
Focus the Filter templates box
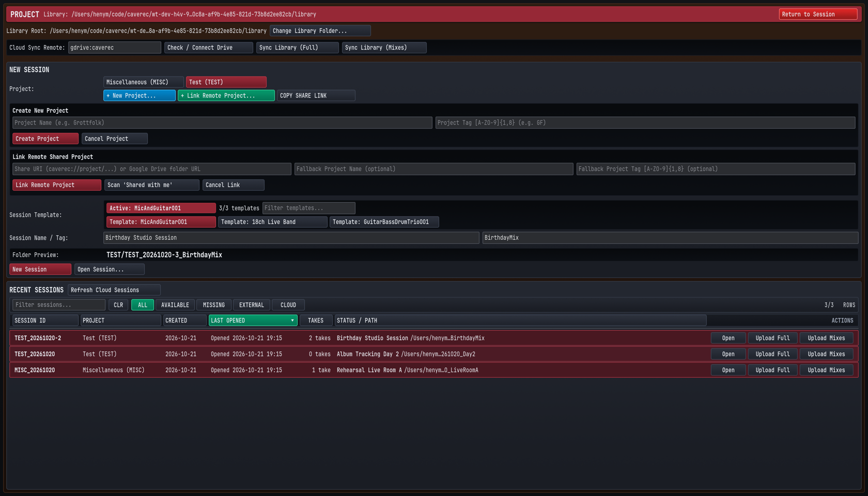pyautogui.click(x=308, y=208)
